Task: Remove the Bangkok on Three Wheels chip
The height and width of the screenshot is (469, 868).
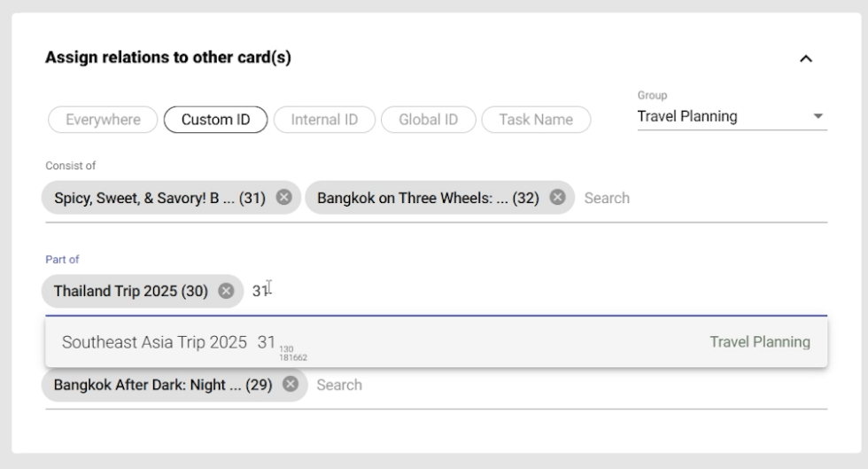Action: pyautogui.click(x=557, y=198)
